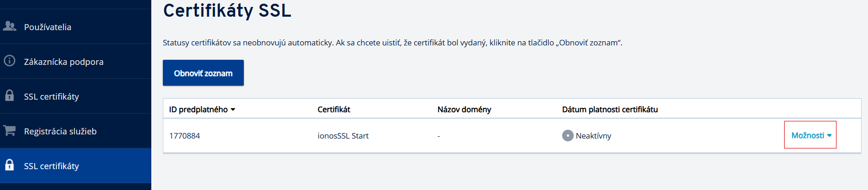Select the highlighted SSL certifikáty sidebar item
Screen dimensions: 868x190
coord(51,166)
